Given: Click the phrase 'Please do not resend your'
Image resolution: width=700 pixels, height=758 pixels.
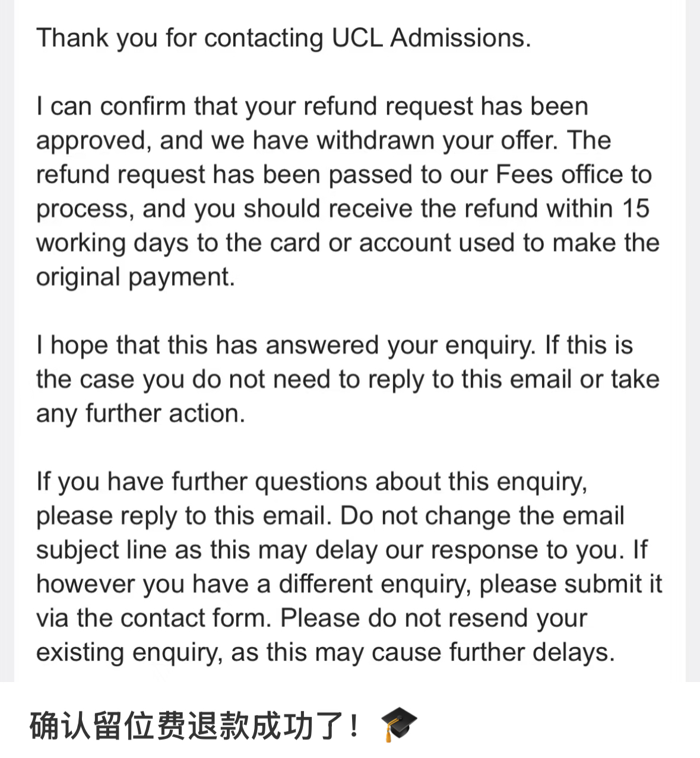Looking at the screenshot, I should (433, 619).
